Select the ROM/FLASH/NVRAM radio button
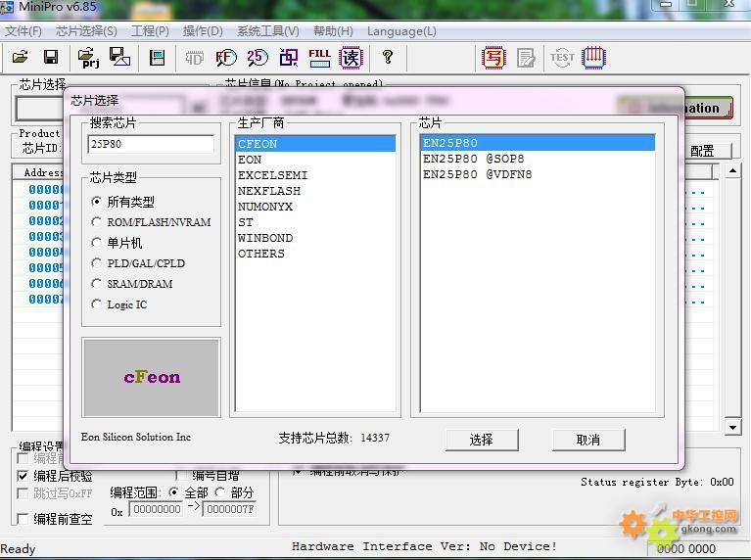This screenshot has width=751, height=560. coord(96,222)
